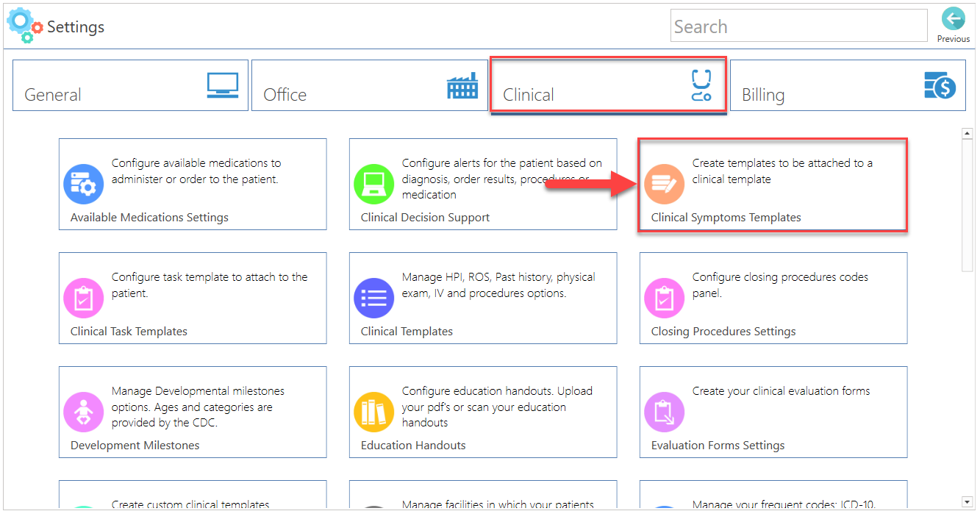Screen dimensions: 980x511
Task: Click the scrollbar up arrow
Action: tap(968, 133)
